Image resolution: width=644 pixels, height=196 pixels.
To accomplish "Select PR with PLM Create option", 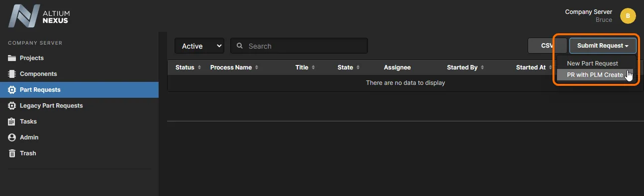I will click(x=595, y=75).
